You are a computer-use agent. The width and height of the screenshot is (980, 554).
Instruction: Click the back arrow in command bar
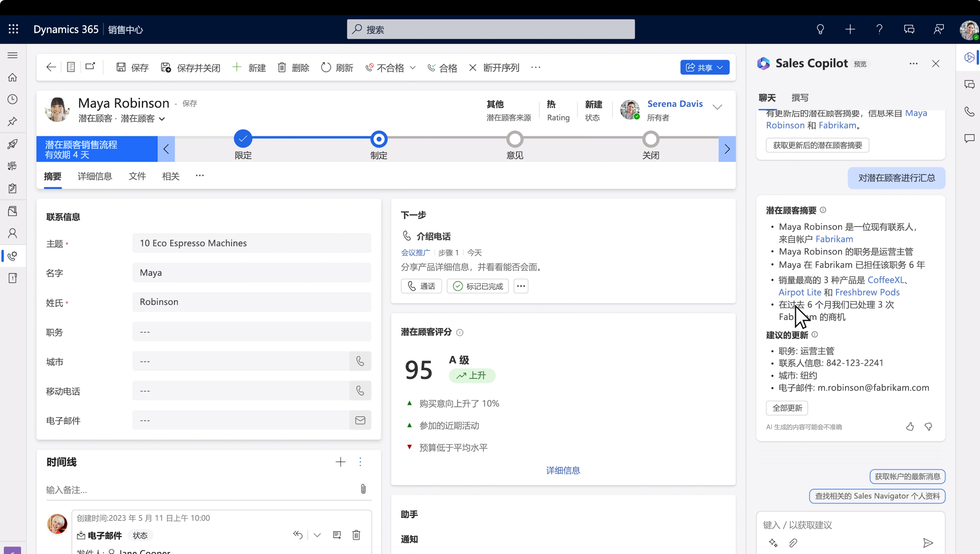(51, 67)
